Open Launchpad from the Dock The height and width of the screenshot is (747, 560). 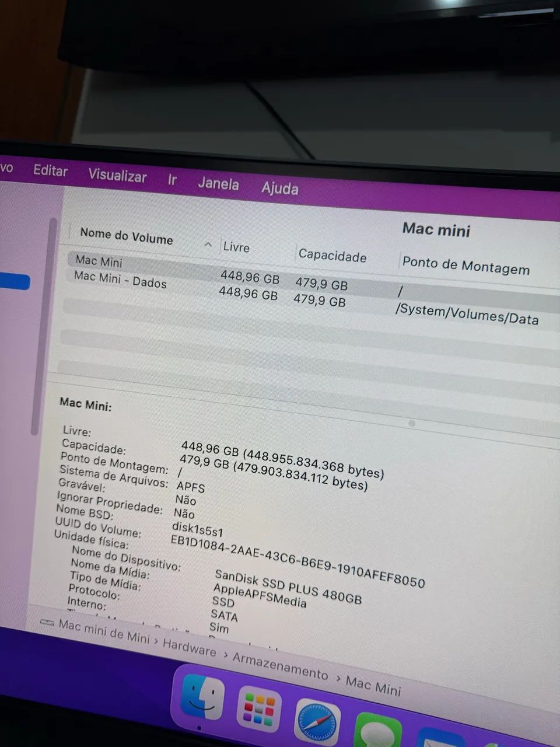coord(260,710)
